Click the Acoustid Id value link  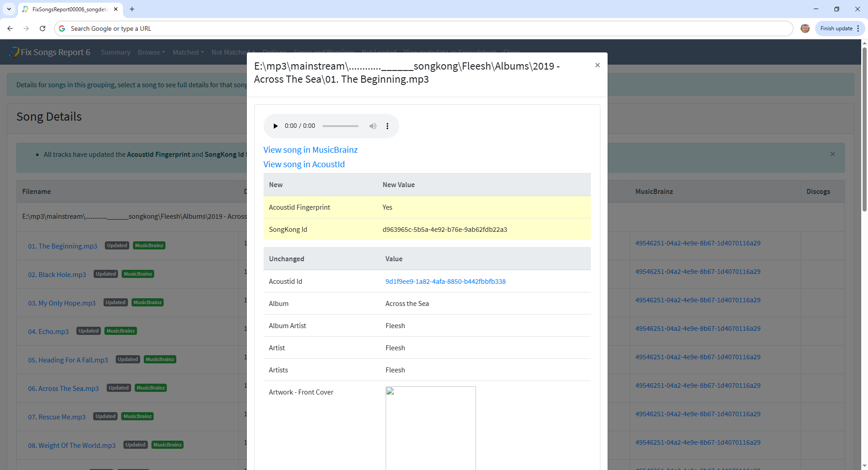tap(445, 282)
